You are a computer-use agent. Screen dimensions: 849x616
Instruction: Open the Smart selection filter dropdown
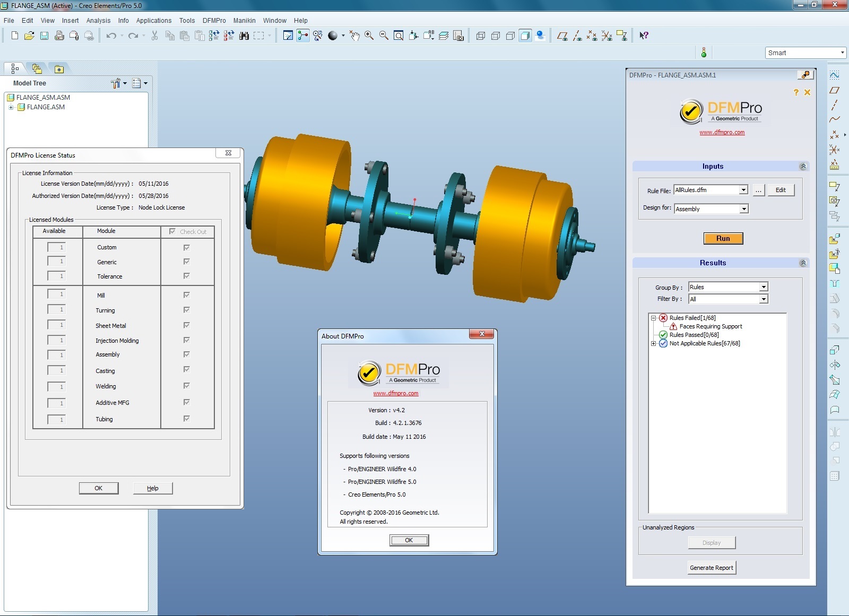tap(842, 53)
